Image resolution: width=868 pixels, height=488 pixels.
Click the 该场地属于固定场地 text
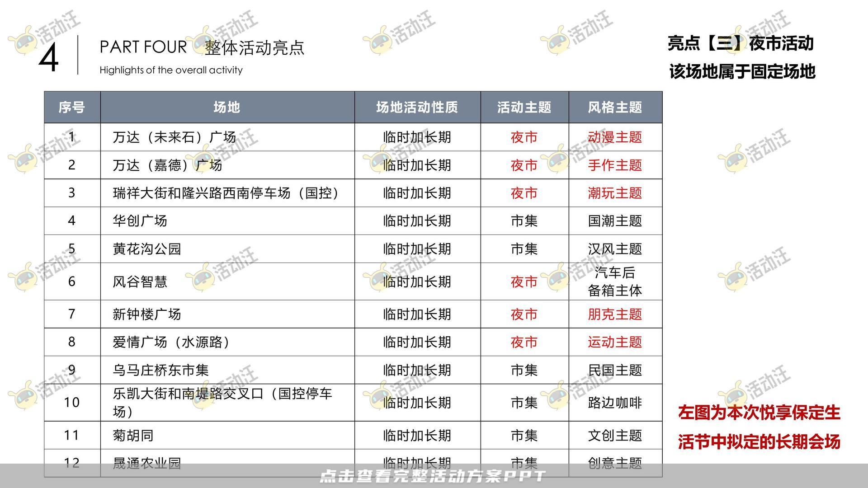pyautogui.click(x=742, y=71)
